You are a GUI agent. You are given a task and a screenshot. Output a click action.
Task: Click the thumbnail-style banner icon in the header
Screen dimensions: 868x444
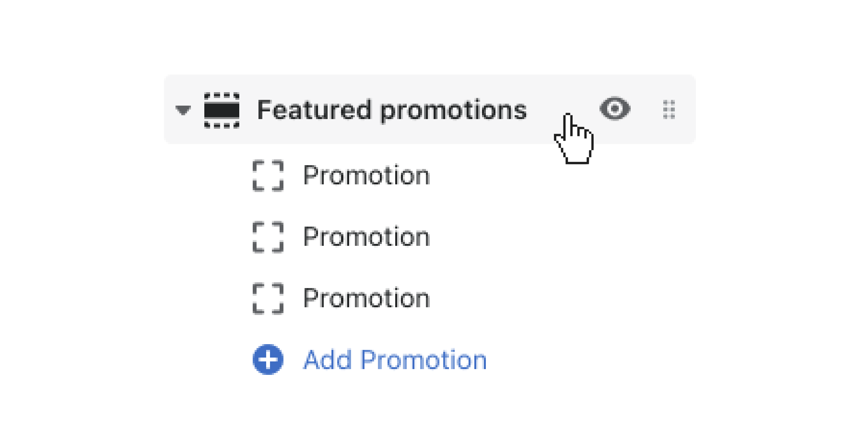[x=222, y=110]
